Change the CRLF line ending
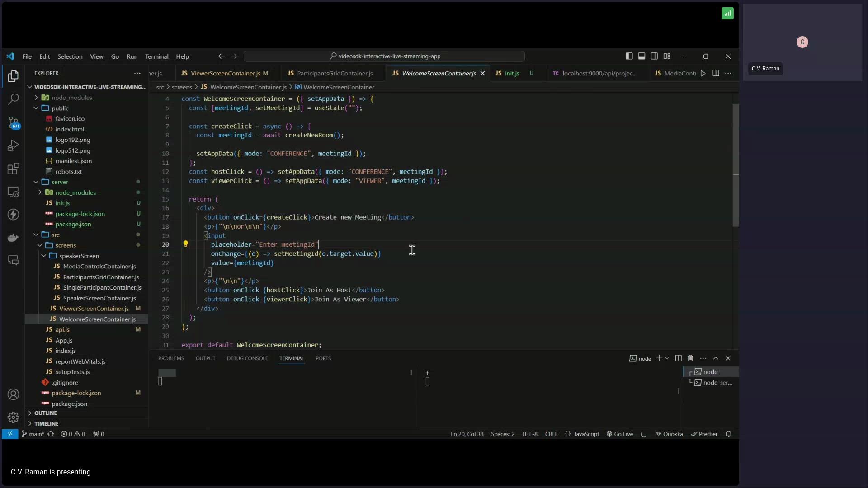The height and width of the screenshot is (488, 868). pyautogui.click(x=551, y=434)
